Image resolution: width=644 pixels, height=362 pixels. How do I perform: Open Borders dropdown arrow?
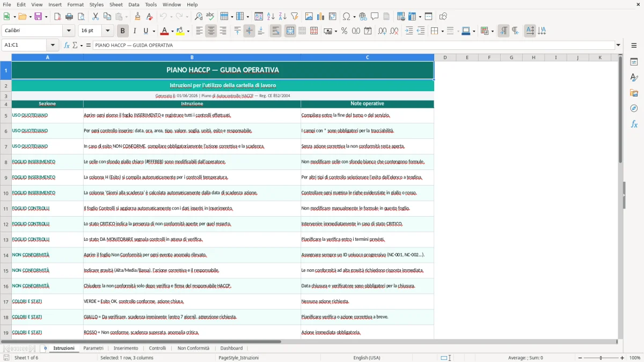[442, 31]
